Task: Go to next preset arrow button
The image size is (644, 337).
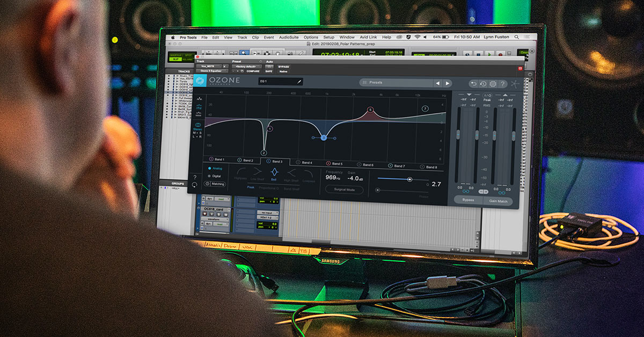Action: pos(448,83)
